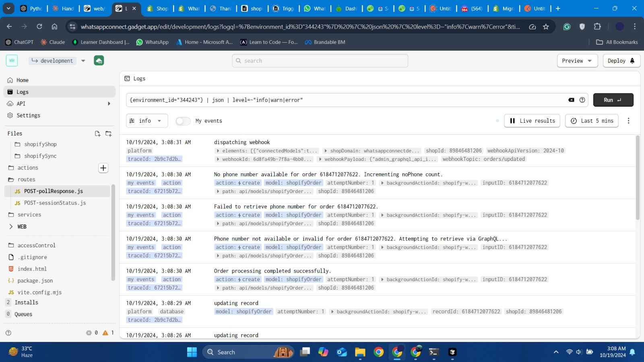
Task: Click the warning triangle problems indicator
Action: 105,333
